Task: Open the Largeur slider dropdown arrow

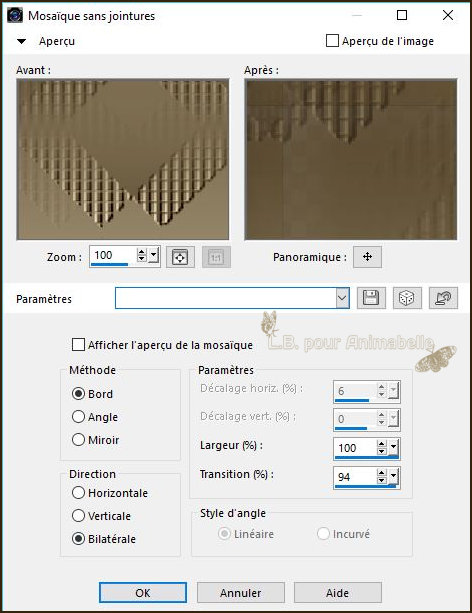Action: click(x=393, y=448)
